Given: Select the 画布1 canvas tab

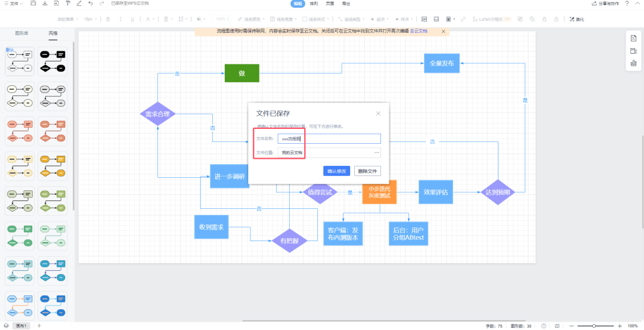Looking at the screenshot, I should point(21,325).
